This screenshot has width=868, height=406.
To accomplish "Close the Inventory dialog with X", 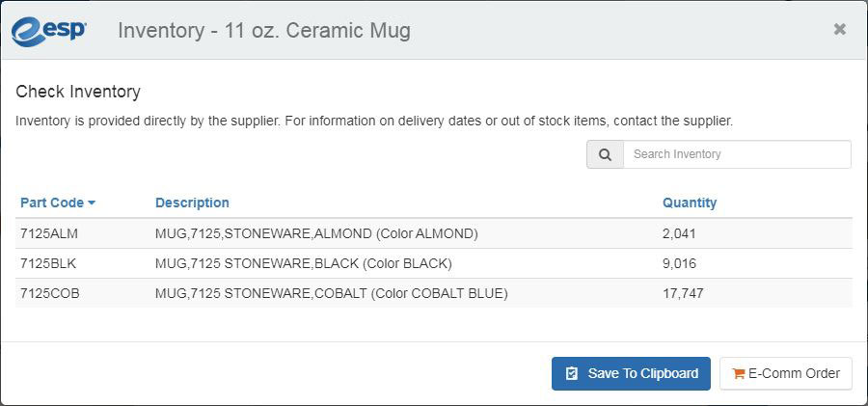I will pyautogui.click(x=840, y=29).
